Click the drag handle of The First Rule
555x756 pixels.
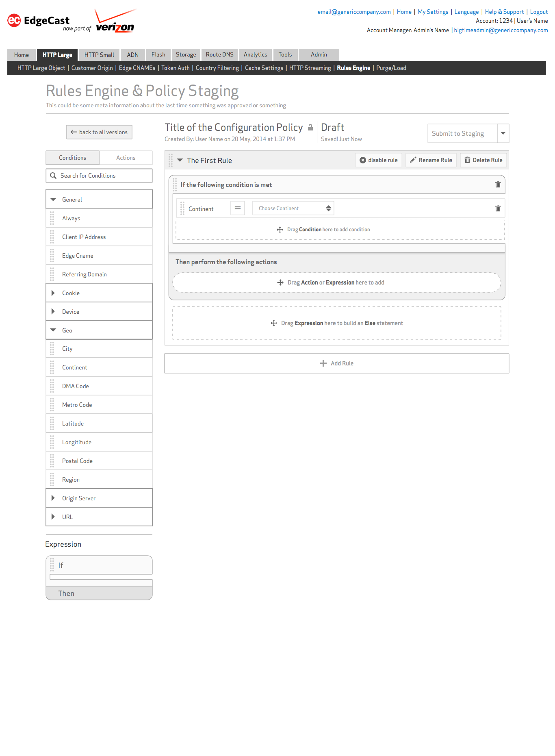click(171, 160)
